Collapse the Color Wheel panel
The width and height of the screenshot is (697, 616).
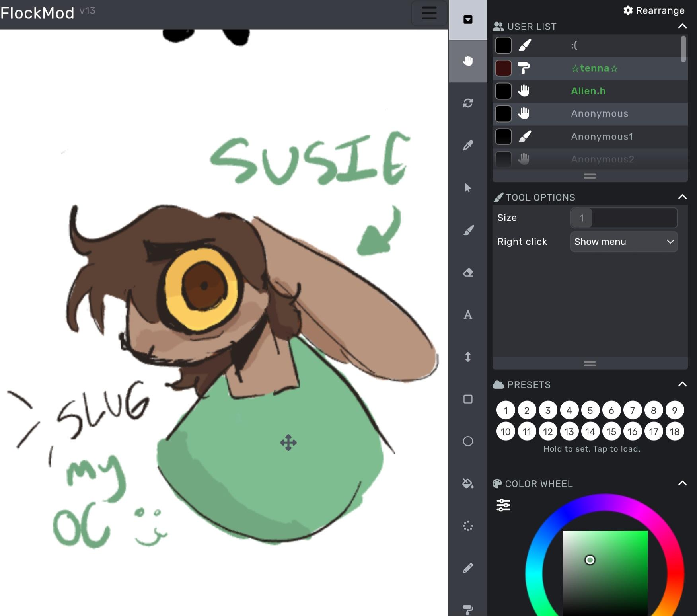tap(682, 483)
